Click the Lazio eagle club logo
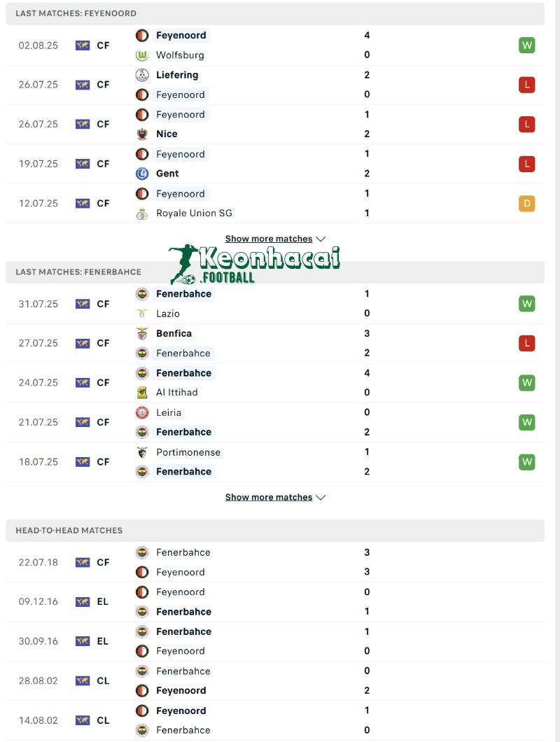Image resolution: width=560 pixels, height=742 pixels. (x=142, y=314)
